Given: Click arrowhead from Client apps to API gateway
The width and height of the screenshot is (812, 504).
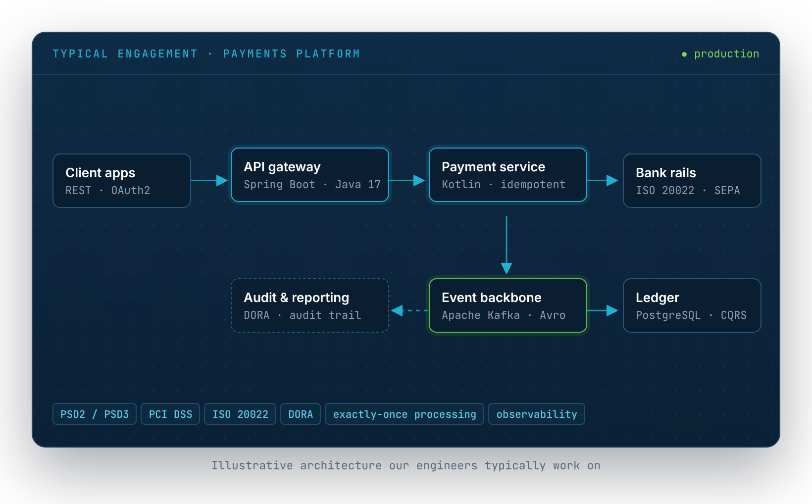Looking at the screenshot, I should [x=222, y=181].
